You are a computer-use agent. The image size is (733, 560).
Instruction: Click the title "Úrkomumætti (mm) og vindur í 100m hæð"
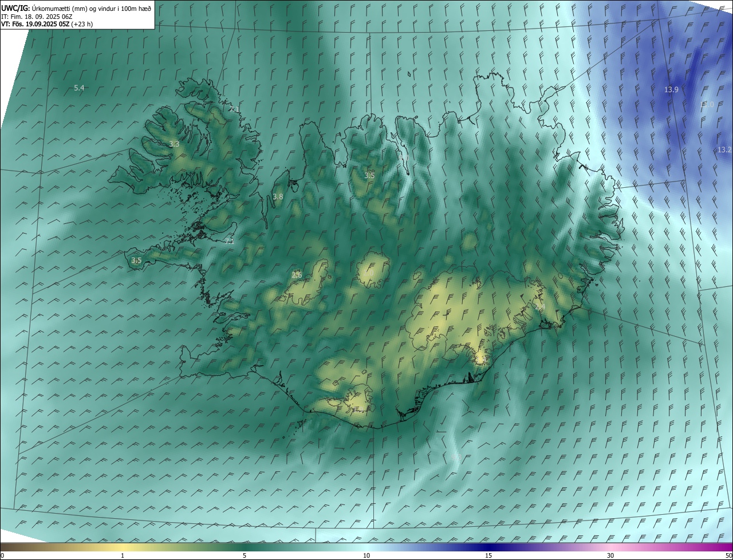tap(92, 8)
